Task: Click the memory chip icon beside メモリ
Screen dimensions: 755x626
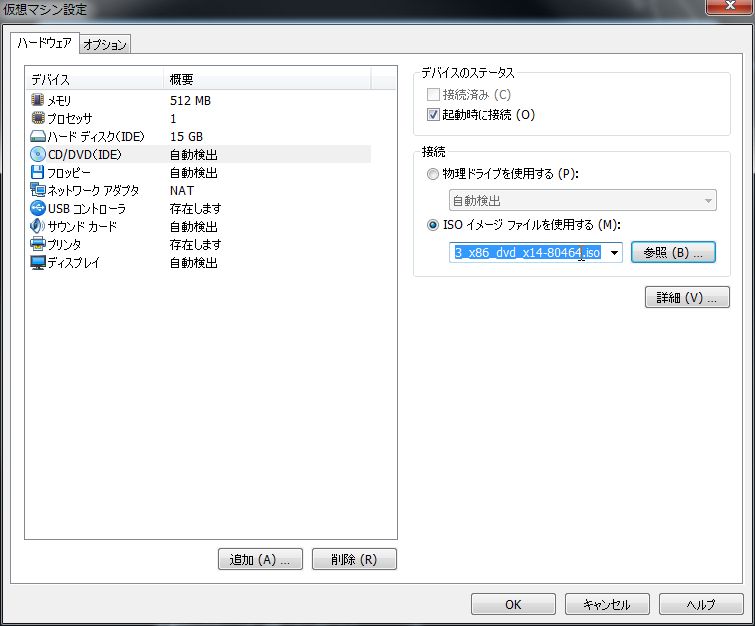Action: (38, 100)
